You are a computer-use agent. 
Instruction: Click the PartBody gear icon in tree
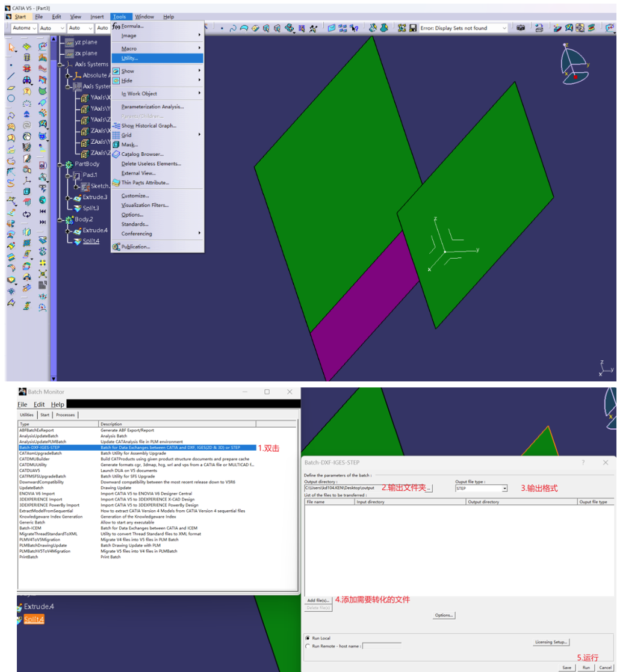[x=69, y=164]
